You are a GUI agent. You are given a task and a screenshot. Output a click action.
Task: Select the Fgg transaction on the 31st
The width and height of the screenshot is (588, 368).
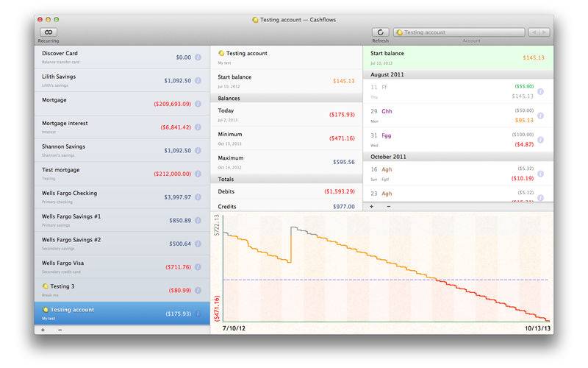(x=458, y=140)
